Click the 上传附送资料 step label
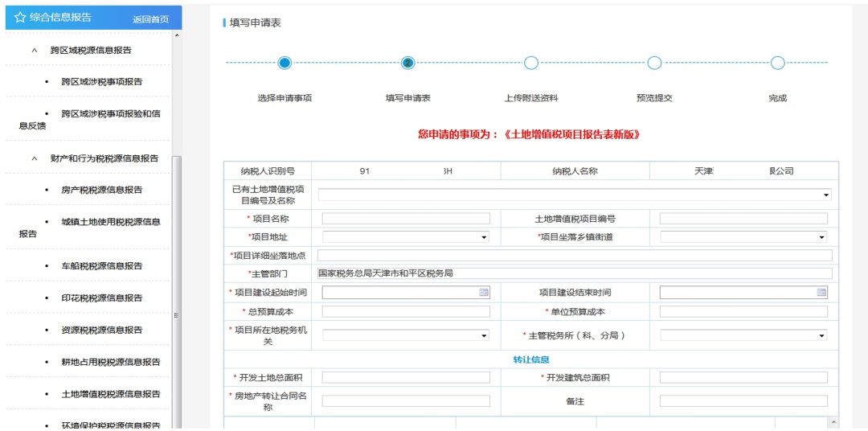868x431 pixels. 531,99
